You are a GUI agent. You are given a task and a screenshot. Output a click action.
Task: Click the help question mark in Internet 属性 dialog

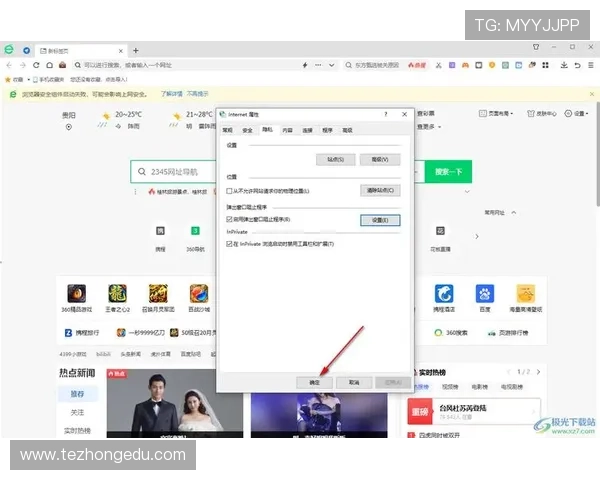pyautogui.click(x=386, y=114)
